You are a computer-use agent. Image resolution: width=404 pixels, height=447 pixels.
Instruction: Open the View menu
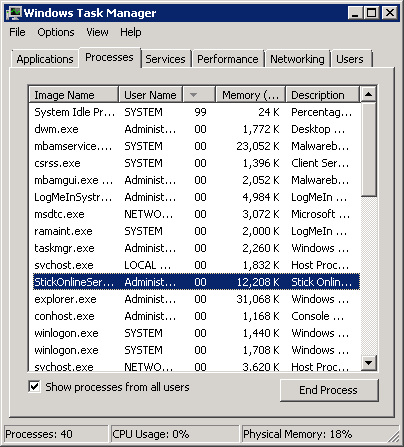pos(97,32)
